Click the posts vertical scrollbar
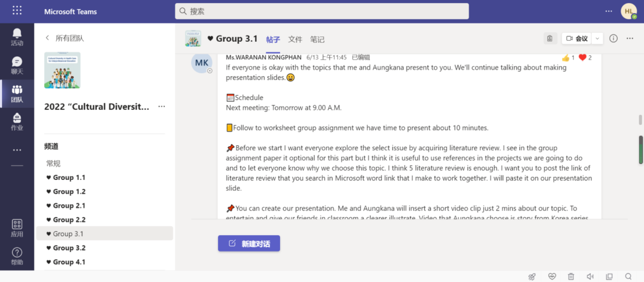 [x=641, y=149]
